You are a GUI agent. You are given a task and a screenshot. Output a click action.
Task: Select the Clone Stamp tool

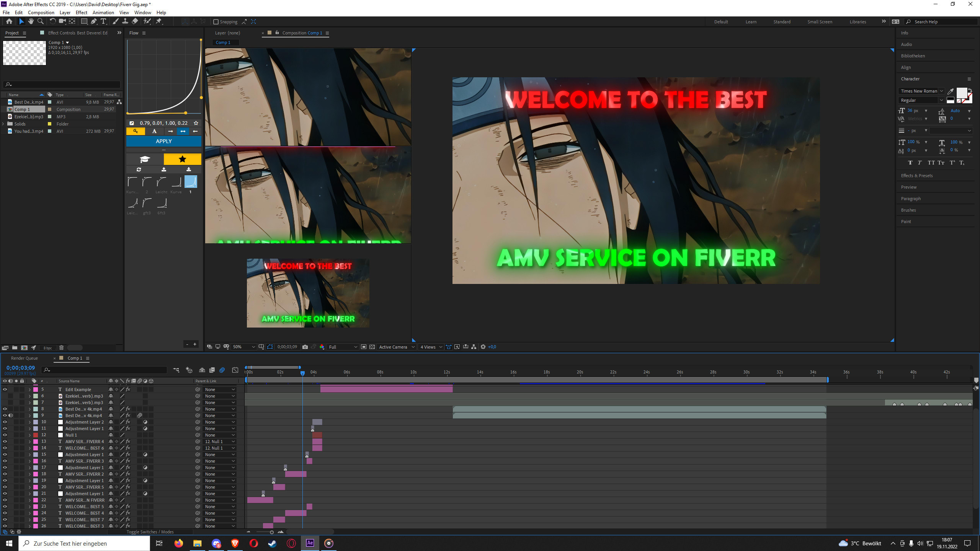pyautogui.click(x=125, y=21)
